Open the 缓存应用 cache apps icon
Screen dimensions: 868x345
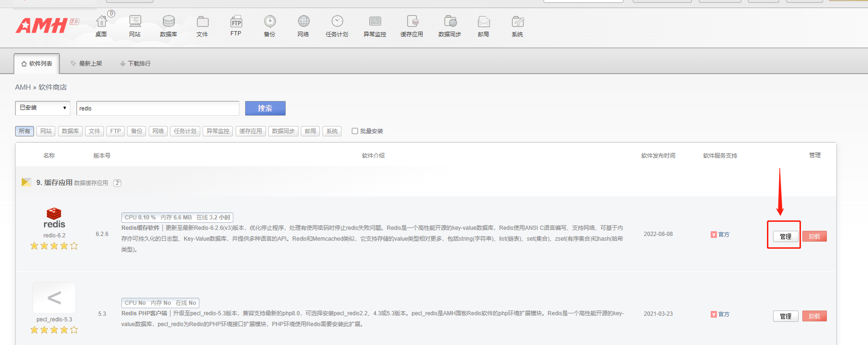(x=412, y=22)
